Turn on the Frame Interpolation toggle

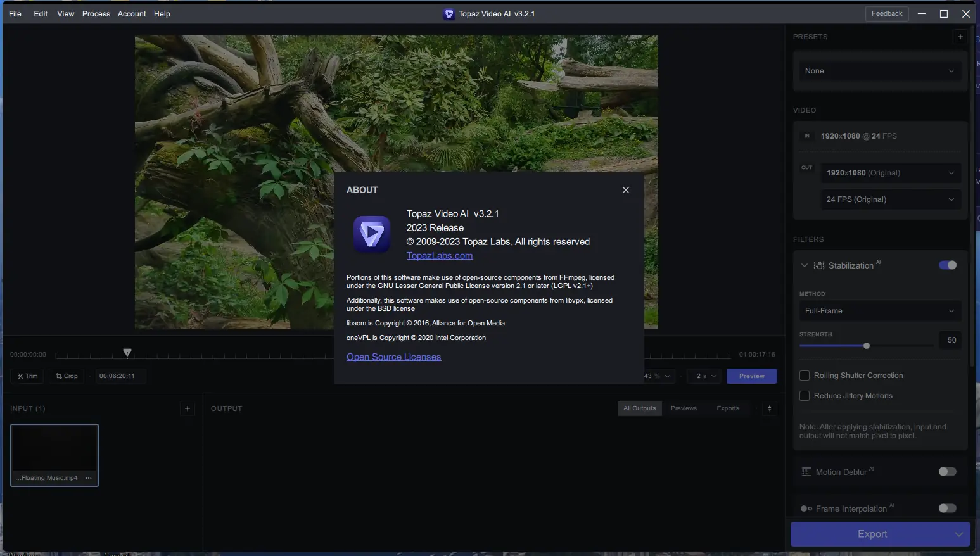pyautogui.click(x=948, y=509)
